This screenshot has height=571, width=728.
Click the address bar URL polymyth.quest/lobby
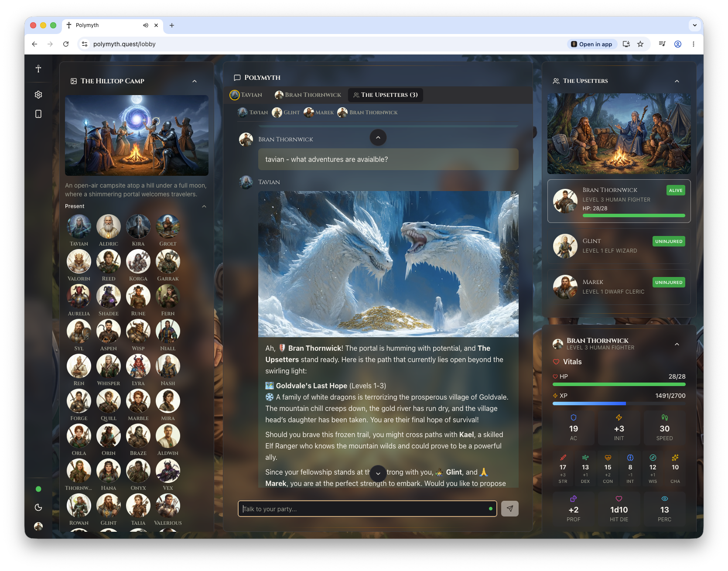[124, 44]
